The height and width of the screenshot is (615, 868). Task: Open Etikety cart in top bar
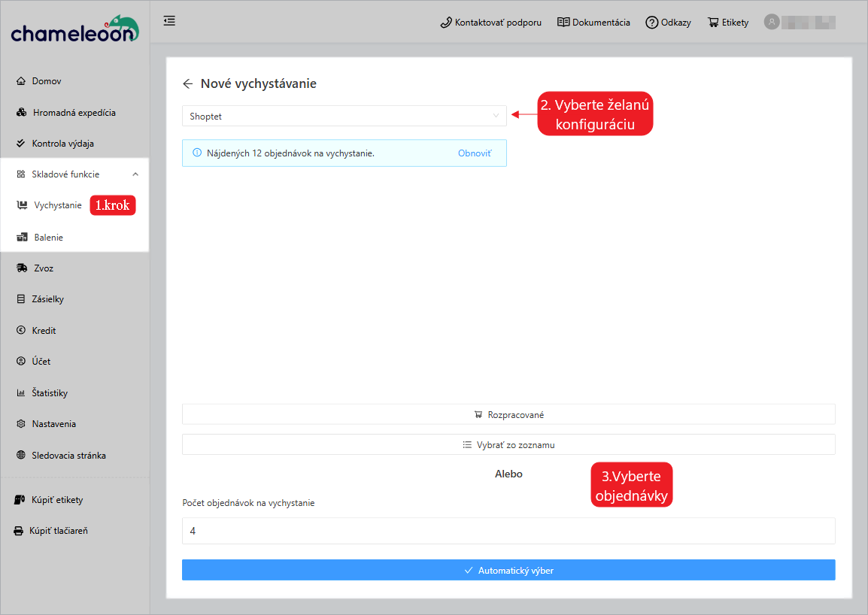coord(727,23)
